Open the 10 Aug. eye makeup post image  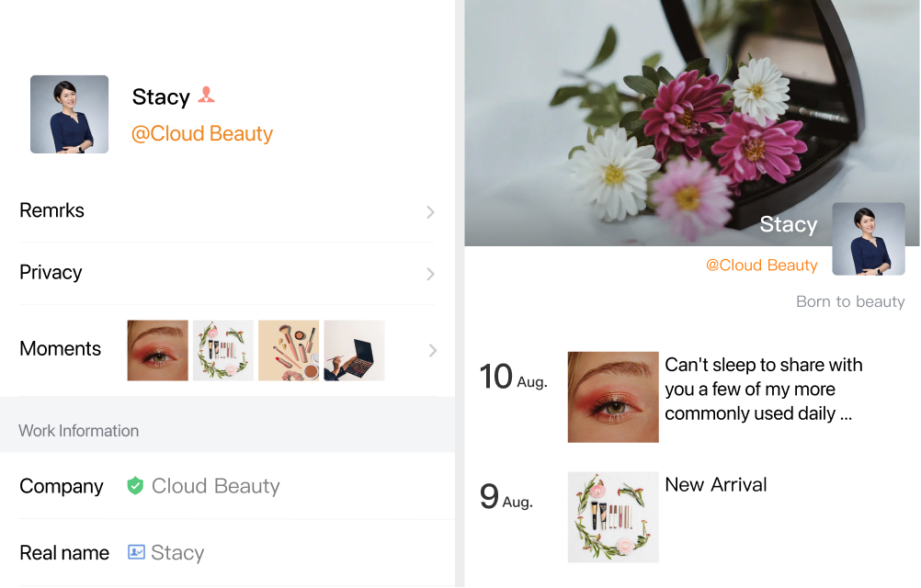click(613, 397)
